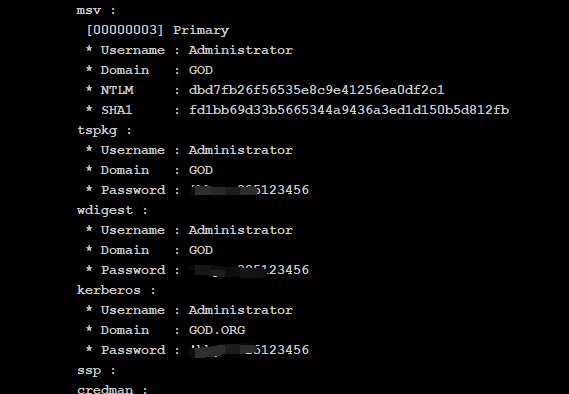Image resolution: width=569 pixels, height=394 pixels.
Task: Click the password value under kerberos
Action: pos(249,350)
